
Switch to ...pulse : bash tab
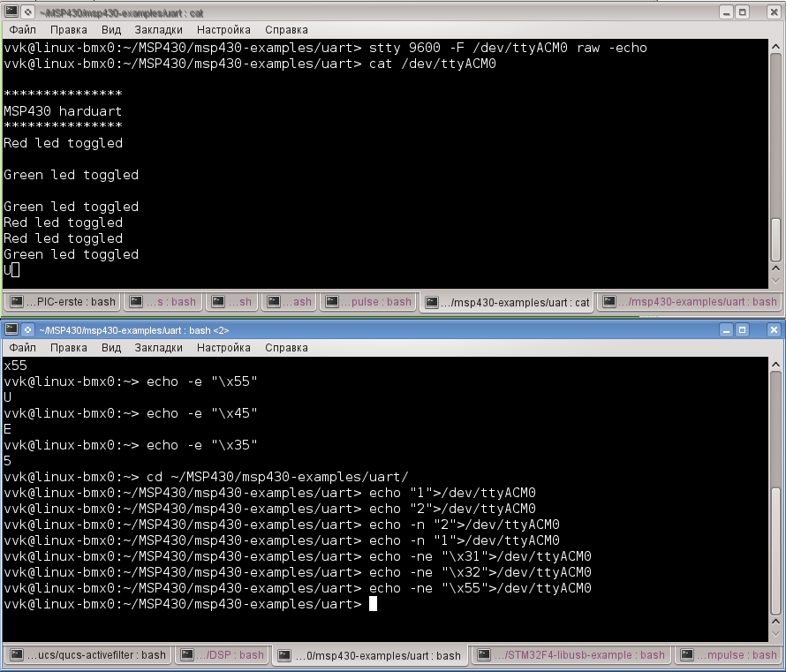[368, 302]
